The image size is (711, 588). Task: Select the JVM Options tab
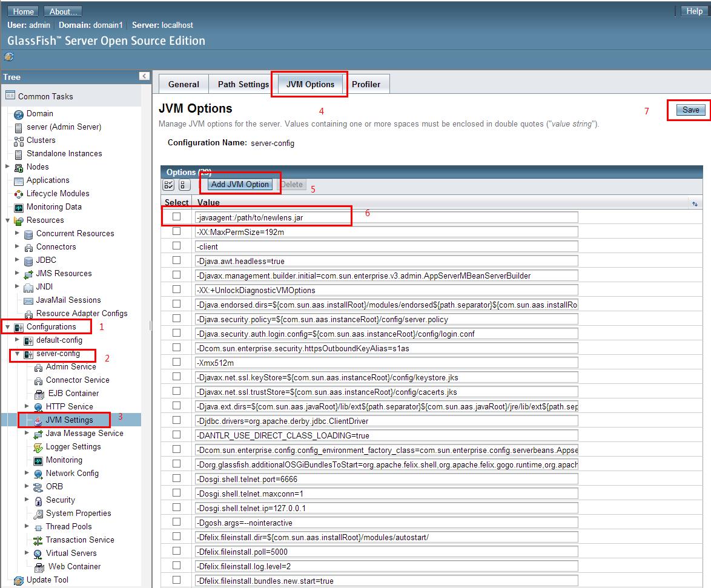[x=310, y=84]
